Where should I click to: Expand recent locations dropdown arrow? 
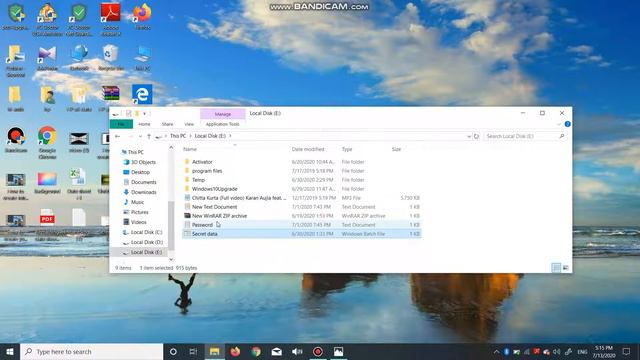(140, 136)
